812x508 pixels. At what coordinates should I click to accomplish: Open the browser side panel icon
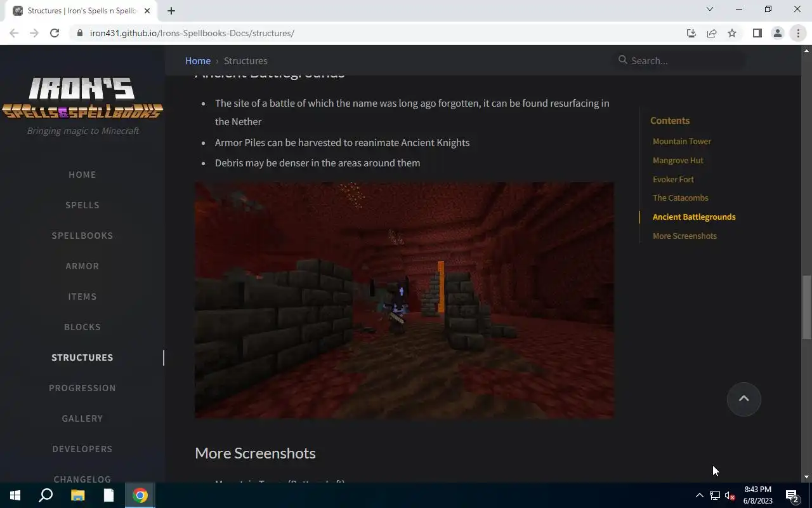point(757,33)
